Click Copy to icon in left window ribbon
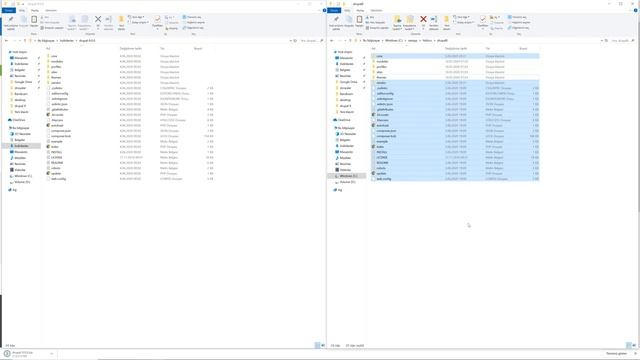The image size is (640, 360). pyautogui.click(x=84, y=22)
